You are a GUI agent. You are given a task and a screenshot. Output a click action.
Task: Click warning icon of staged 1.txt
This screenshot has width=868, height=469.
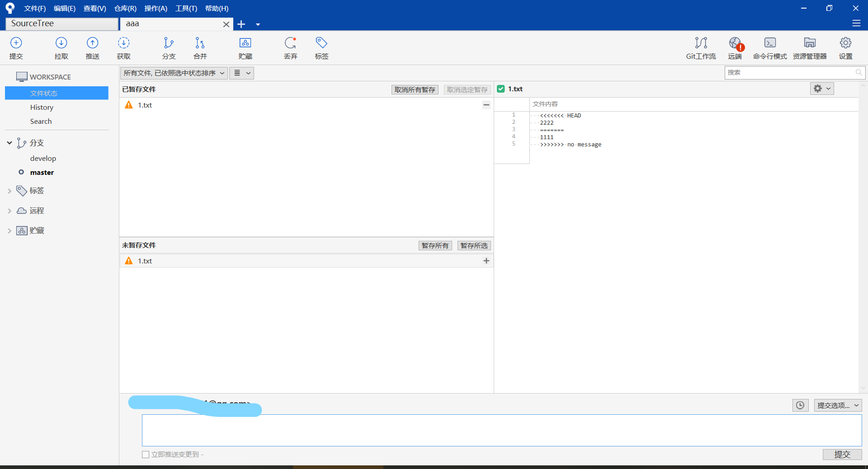pyautogui.click(x=129, y=105)
